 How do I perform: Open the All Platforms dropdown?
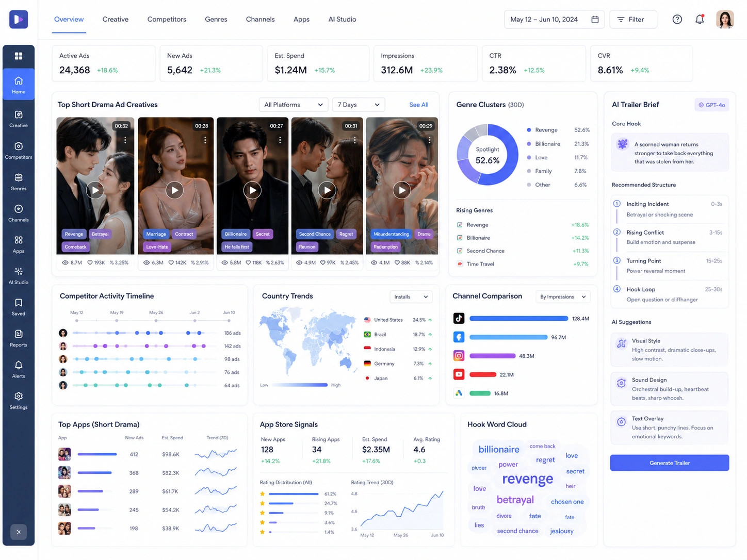294,105
